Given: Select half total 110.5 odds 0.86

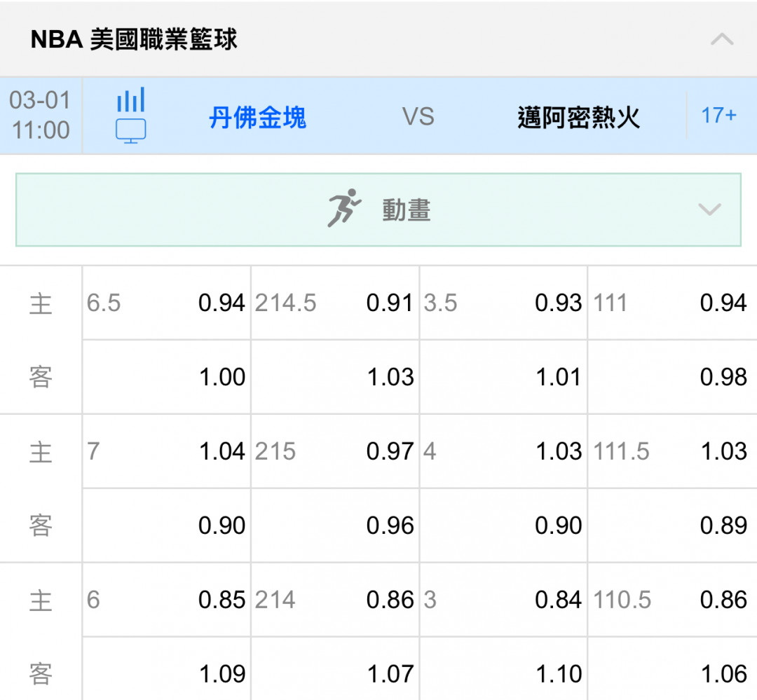Looking at the screenshot, I should (672, 600).
